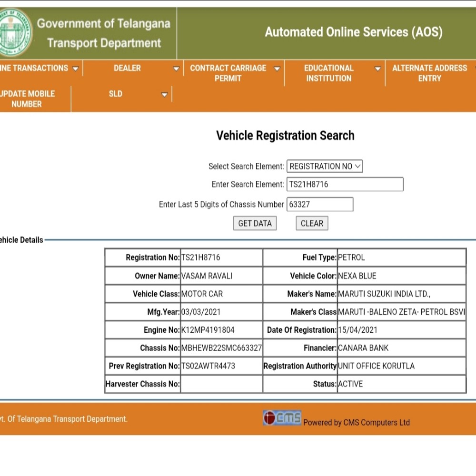Click the Telangana government emblem logo

click(15, 32)
